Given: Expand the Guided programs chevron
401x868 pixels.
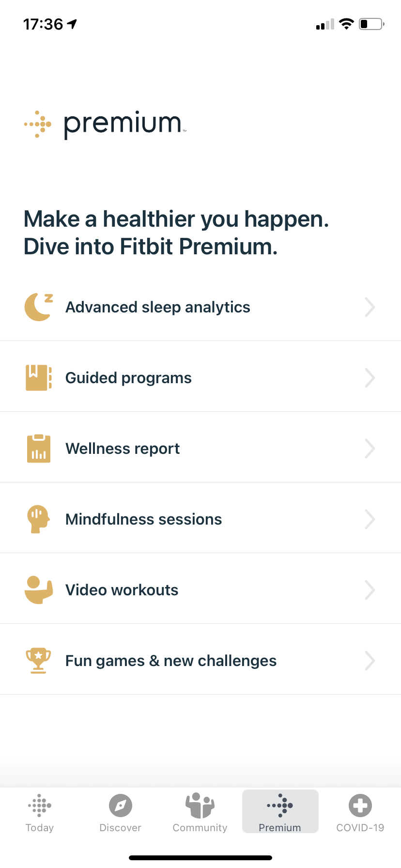Looking at the screenshot, I should (x=370, y=378).
